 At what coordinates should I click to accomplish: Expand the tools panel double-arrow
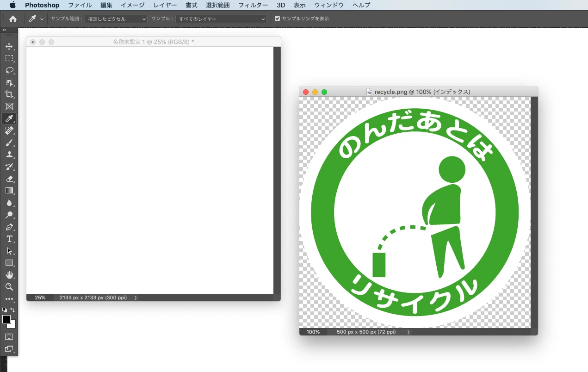4,30
